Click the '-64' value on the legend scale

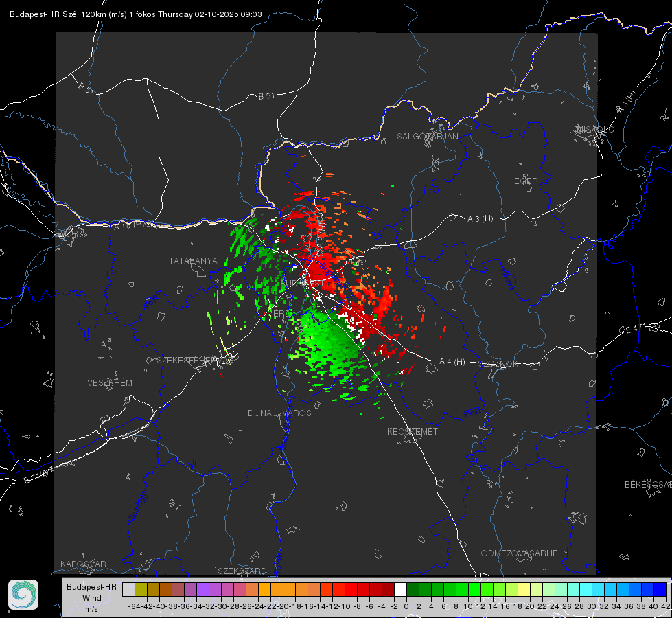[134, 606]
